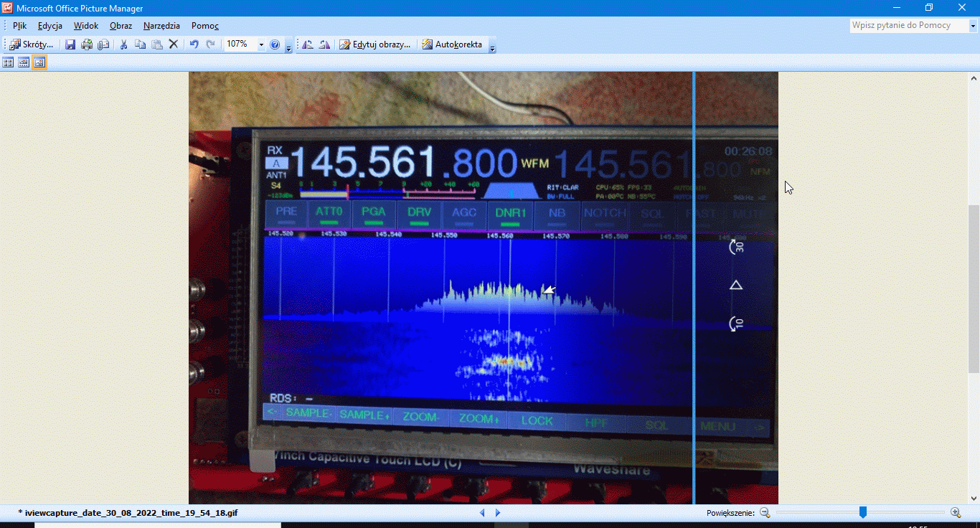Image resolution: width=980 pixels, height=528 pixels.
Task: Switch to Thumbnail view
Action: 8,63
